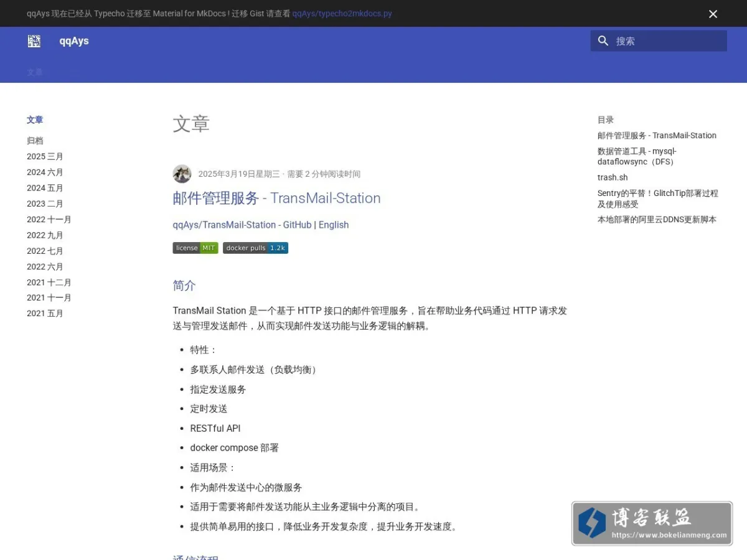The image size is (747, 560).
Task: Click the search magnifier icon
Action: pos(603,41)
